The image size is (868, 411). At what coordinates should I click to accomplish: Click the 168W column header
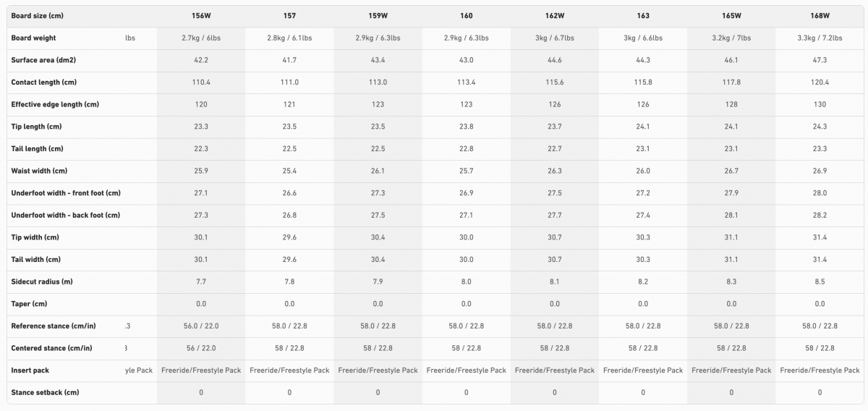coord(820,16)
